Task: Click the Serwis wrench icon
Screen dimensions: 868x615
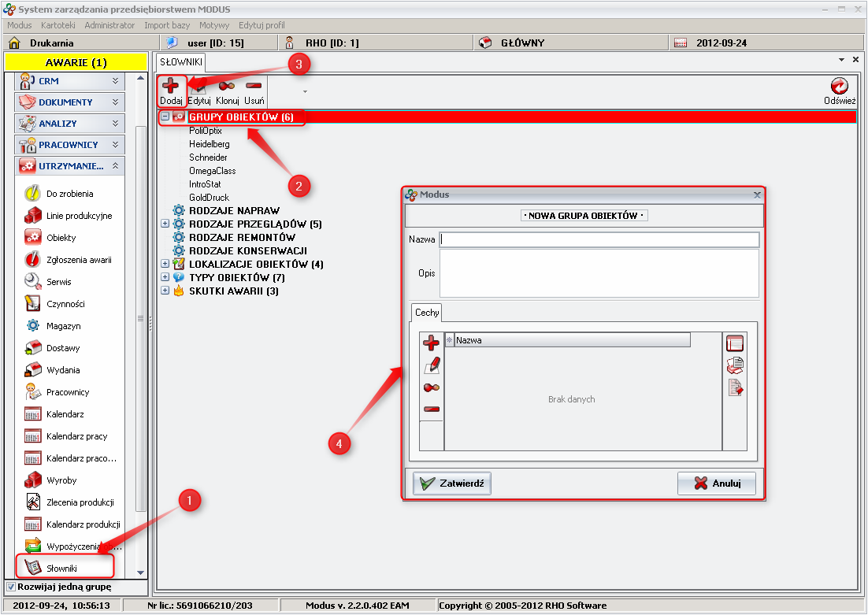Action: pos(32,281)
